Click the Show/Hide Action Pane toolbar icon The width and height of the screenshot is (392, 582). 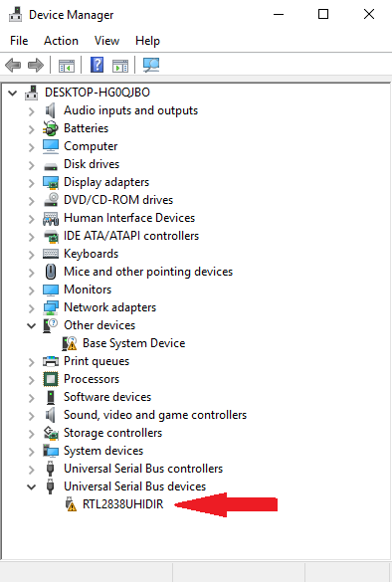click(x=120, y=66)
